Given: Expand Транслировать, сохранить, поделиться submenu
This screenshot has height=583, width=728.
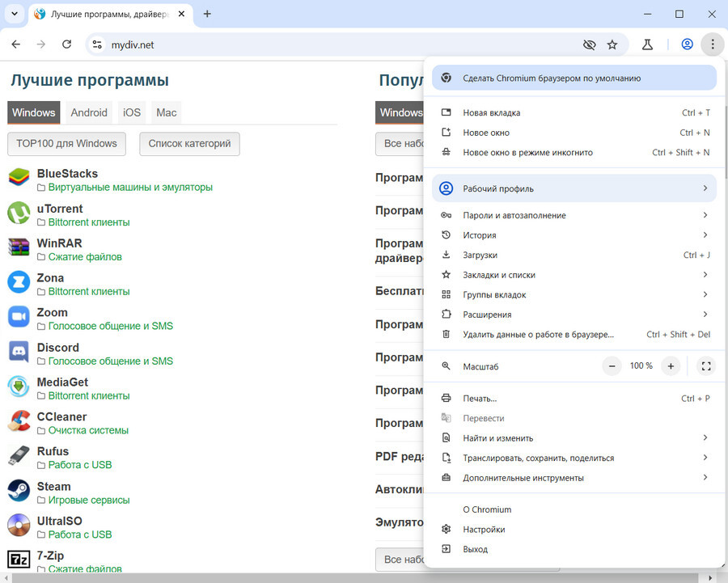Looking at the screenshot, I should point(574,458).
